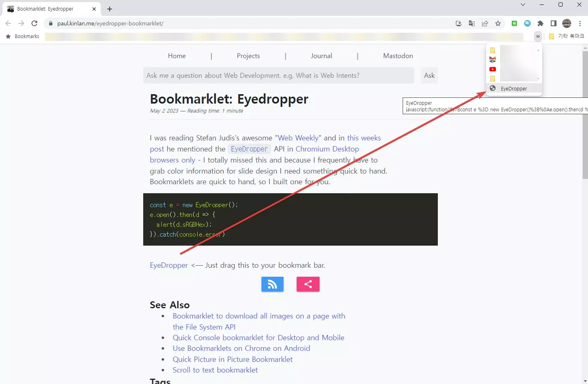
Task: Close the Bookmarklet: Eyedropper tab
Action: pos(94,9)
